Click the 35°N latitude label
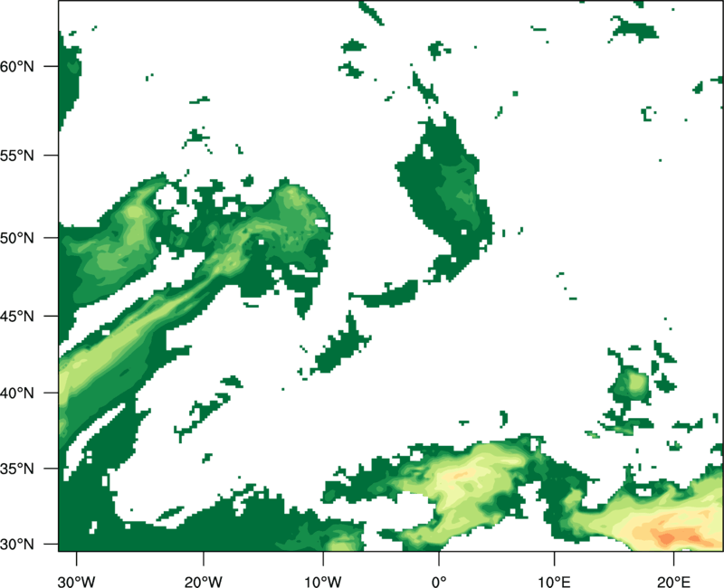The height and width of the screenshot is (588, 724). (17, 469)
